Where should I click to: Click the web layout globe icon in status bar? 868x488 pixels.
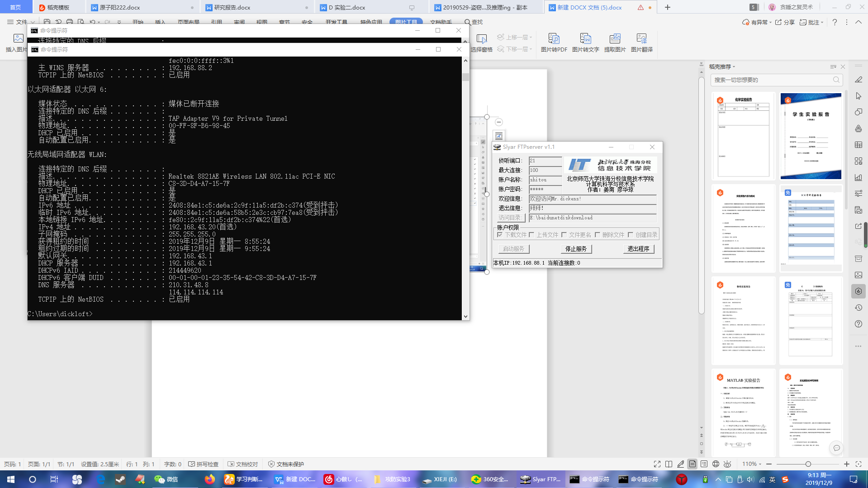pyautogui.click(x=716, y=464)
